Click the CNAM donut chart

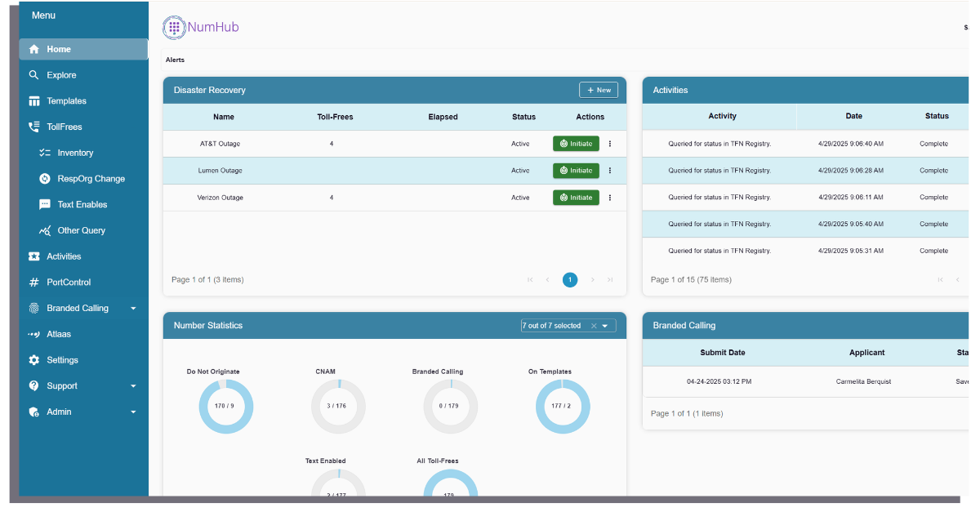[338, 406]
